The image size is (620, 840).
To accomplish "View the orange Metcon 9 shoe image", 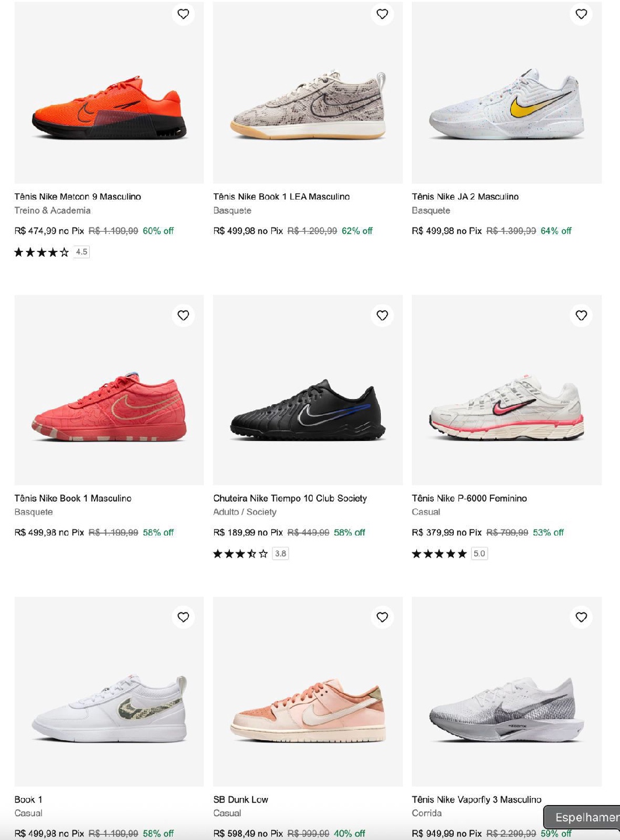I will point(109,108).
